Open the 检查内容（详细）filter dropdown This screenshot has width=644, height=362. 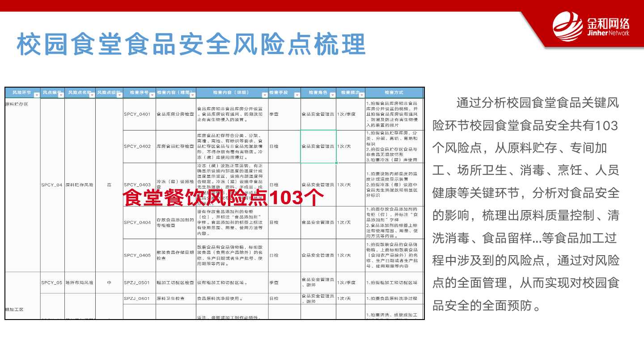(x=264, y=95)
